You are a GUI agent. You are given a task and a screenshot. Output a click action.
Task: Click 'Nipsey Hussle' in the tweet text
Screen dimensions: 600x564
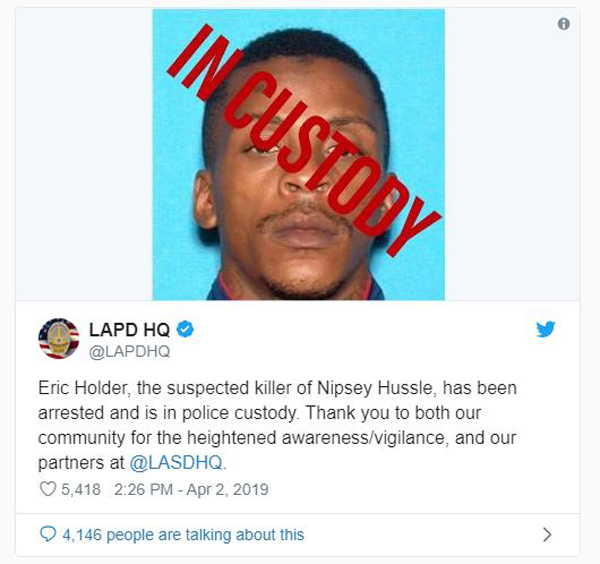[375, 388]
